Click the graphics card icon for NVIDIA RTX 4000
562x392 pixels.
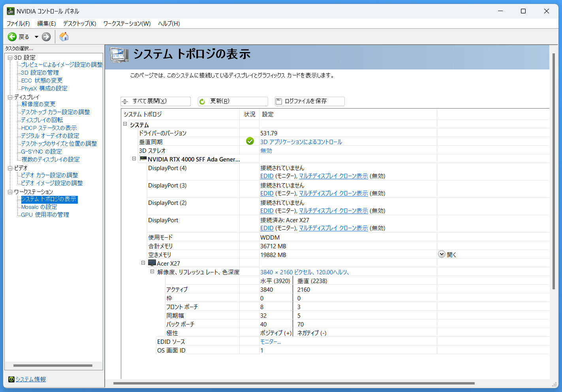click(x=143, y=159)
